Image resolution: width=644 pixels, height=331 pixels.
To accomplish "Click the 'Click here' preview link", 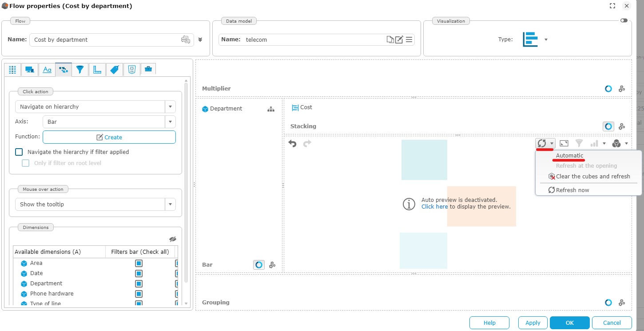I will (x=434, y=207).
